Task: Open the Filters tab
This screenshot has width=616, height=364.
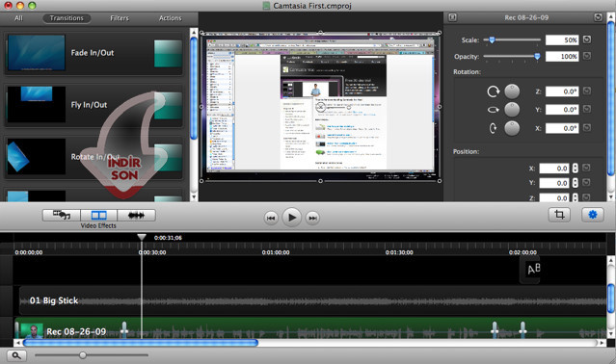Action: (120, 18)
